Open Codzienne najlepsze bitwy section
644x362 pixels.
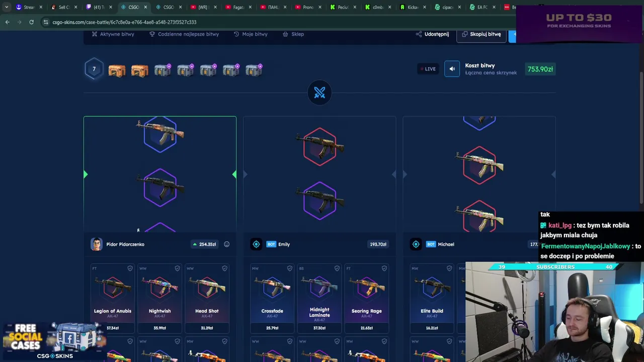pos(184,34)
